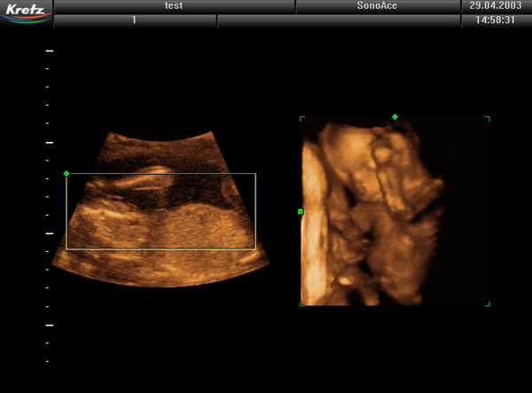
Task: Select the 'test' patient name field
Action: click(174, 6)
